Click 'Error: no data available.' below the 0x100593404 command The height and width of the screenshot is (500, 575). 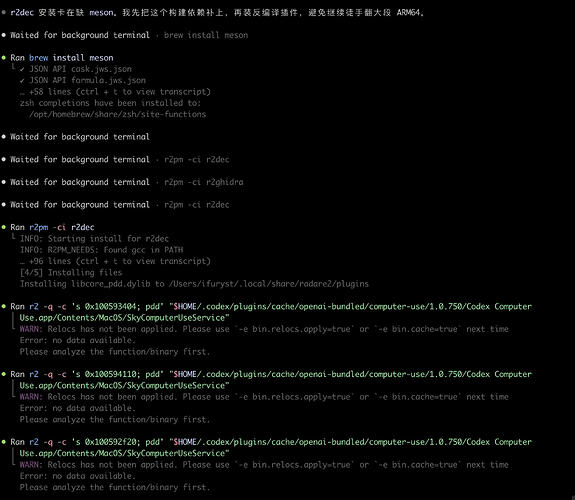(77, 340)
